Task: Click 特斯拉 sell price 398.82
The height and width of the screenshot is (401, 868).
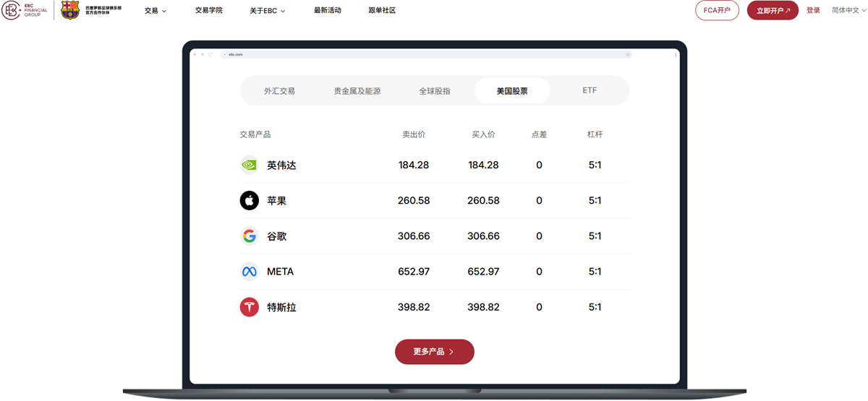Action: pos(414,307)
